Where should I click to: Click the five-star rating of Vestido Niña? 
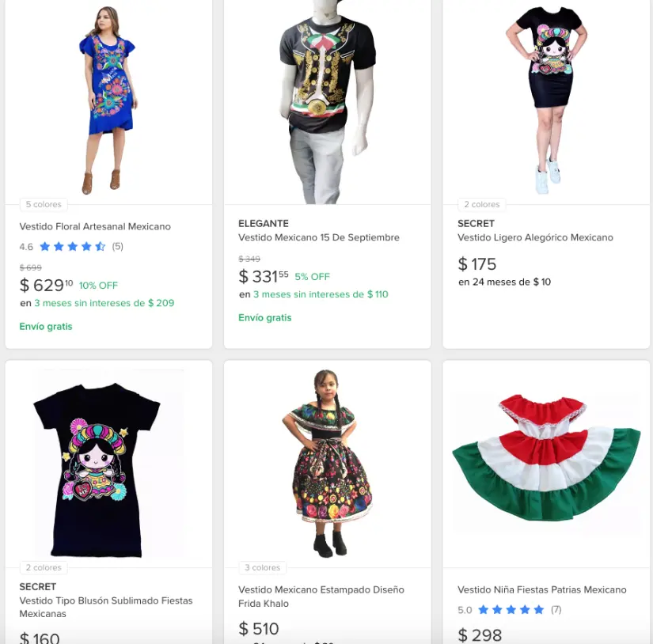coord(511,610)
